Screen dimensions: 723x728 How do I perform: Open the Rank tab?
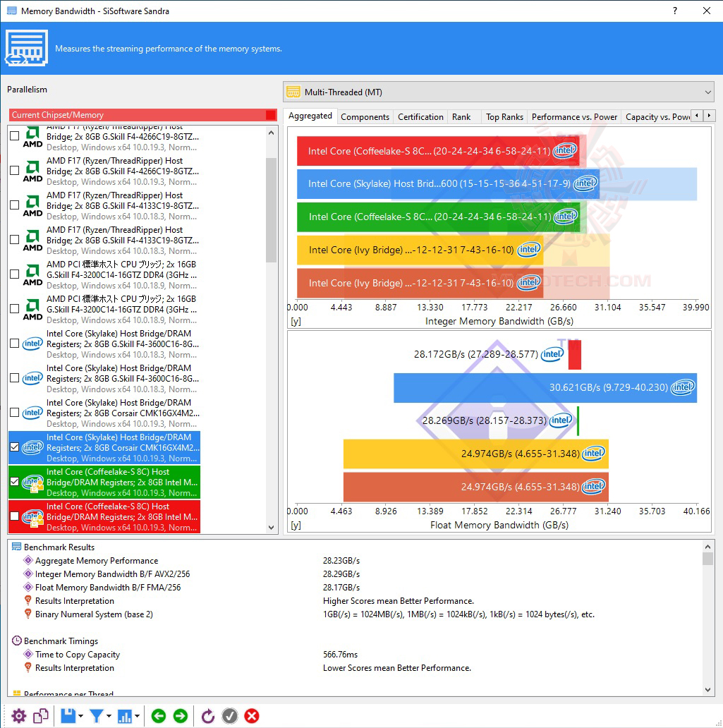pyautogui.click(x=461, y=117)
